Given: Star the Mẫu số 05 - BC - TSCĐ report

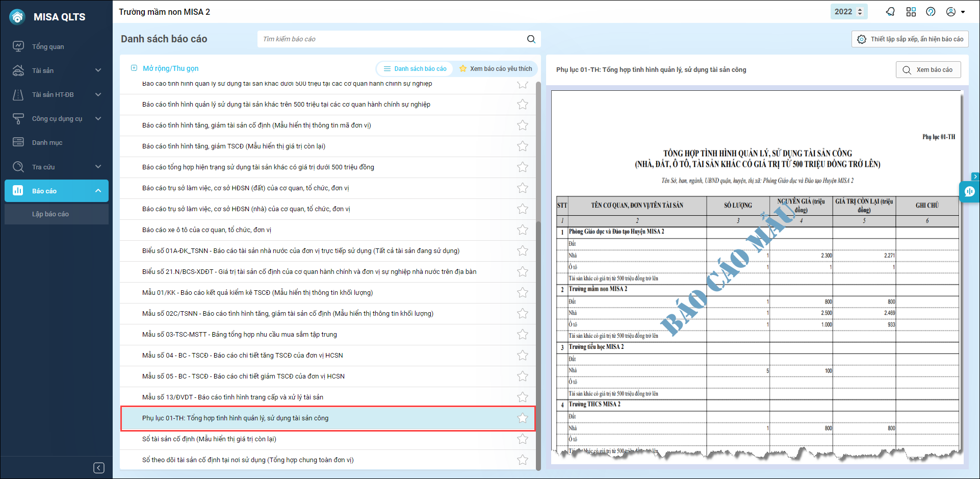Looking at the screenshot, I should point(523,376).
